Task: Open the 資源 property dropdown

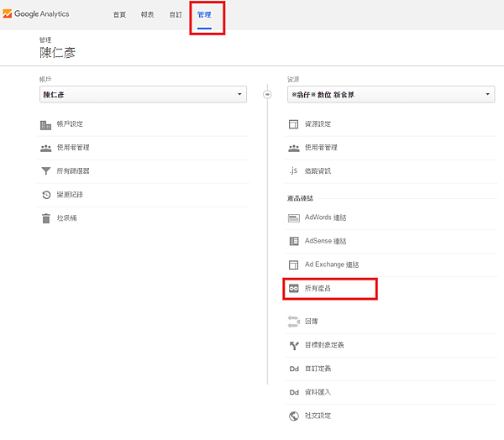Action: coord(391,95)
